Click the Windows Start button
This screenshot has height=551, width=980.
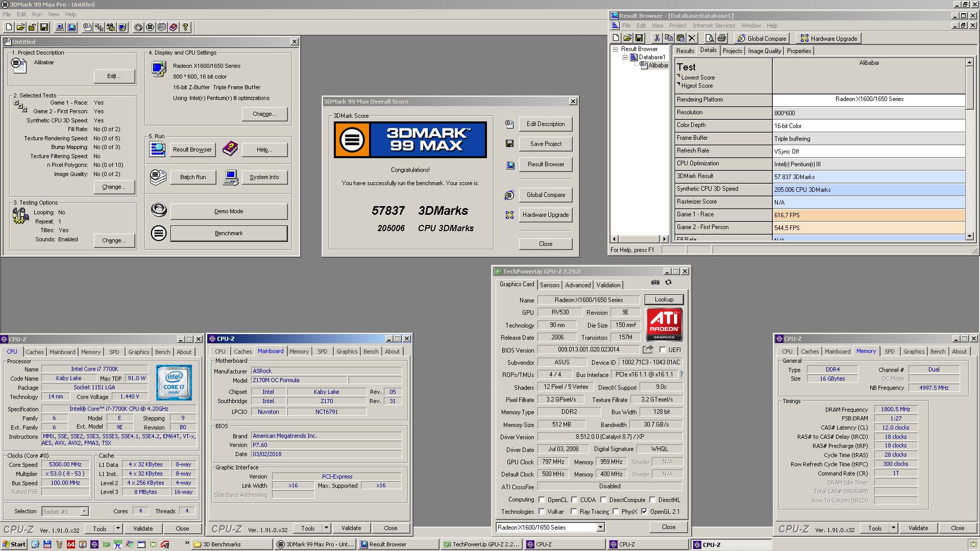coord(14,544)
